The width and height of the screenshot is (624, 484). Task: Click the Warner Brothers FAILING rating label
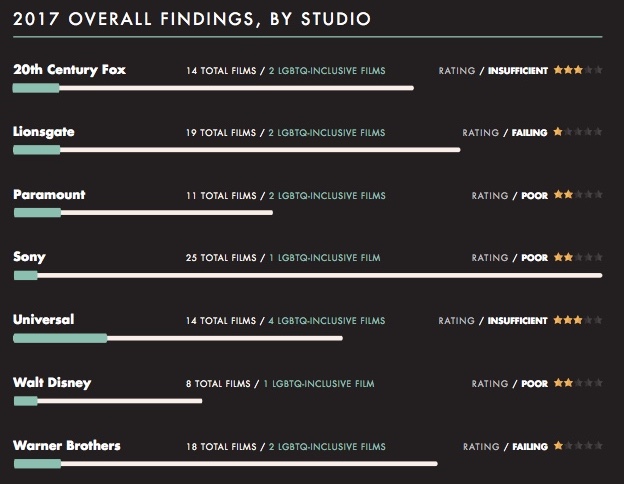coord(530,447)
